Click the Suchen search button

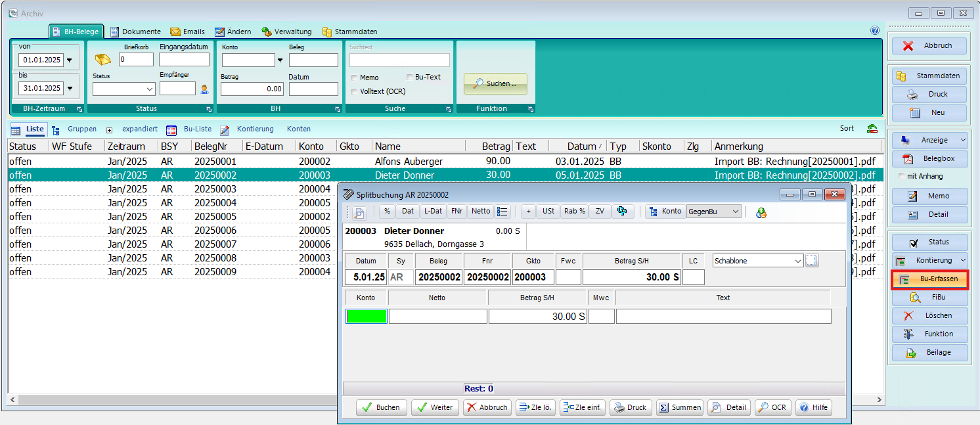[495, 84]
